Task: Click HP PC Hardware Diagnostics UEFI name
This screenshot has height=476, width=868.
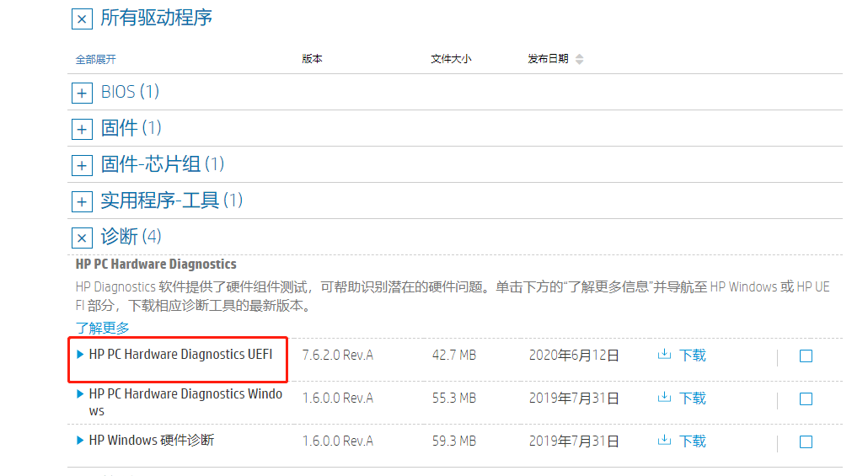Action: pyautogui.click(x=180, y=354)
